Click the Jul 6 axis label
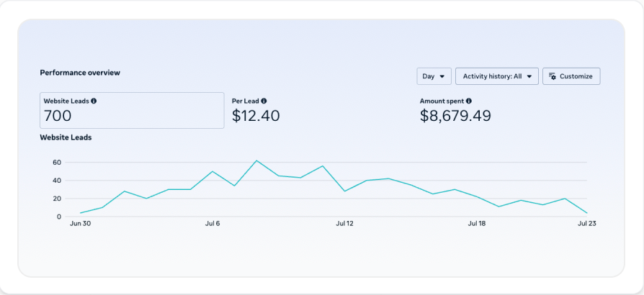The width and height of the screenshot is (644, 295). click(x=213, y=224)
